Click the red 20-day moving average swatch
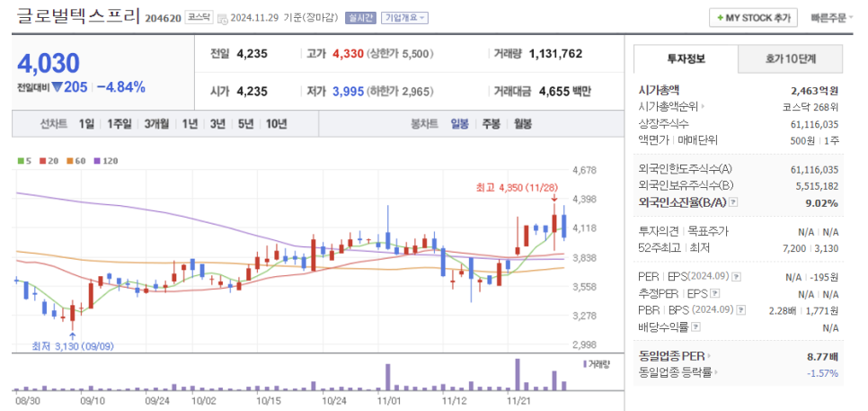 click(x=42, y=161)
